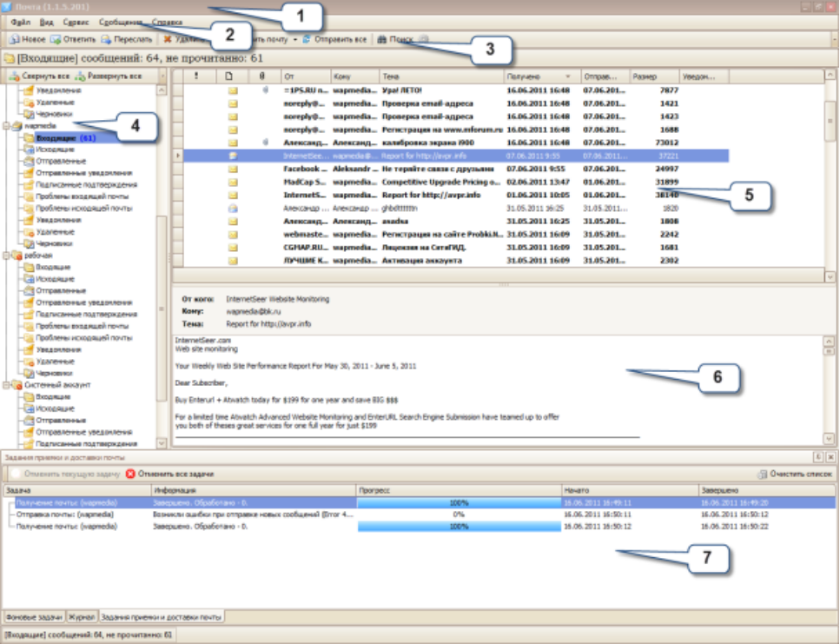Click red Отменить все задачи cancel icon
Viewport: 840px width, 644px height.
tap(130, 475)
